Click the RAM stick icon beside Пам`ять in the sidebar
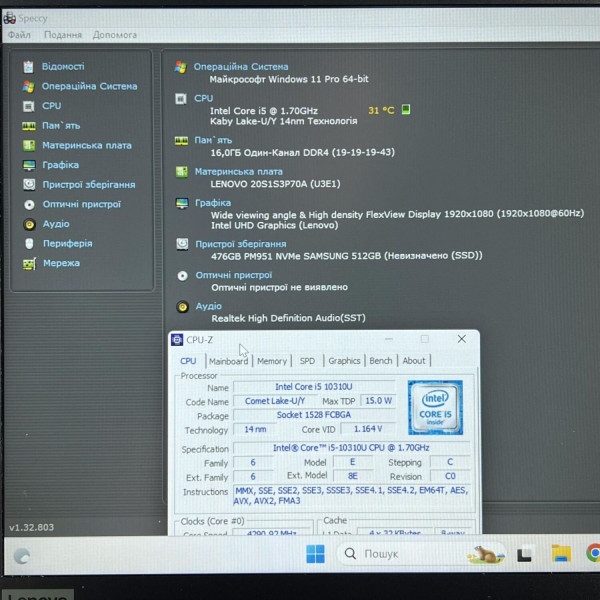 pos(29,126)
